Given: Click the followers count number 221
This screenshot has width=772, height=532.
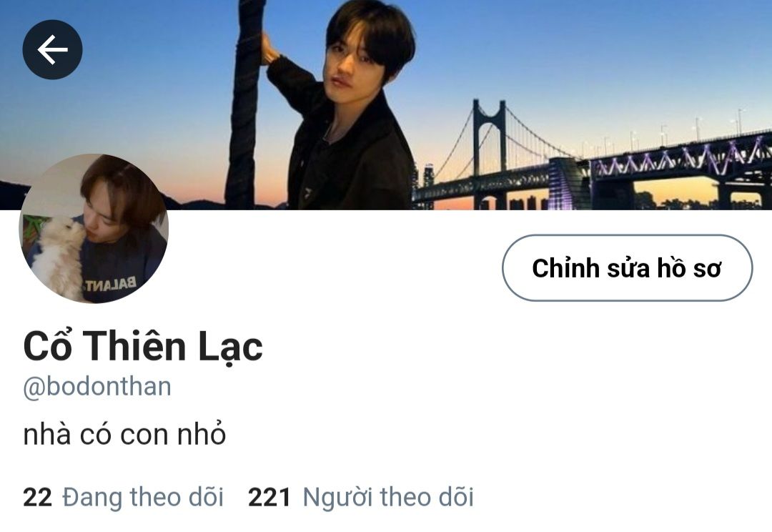Looking at the screenshot, I should point(269,497).
